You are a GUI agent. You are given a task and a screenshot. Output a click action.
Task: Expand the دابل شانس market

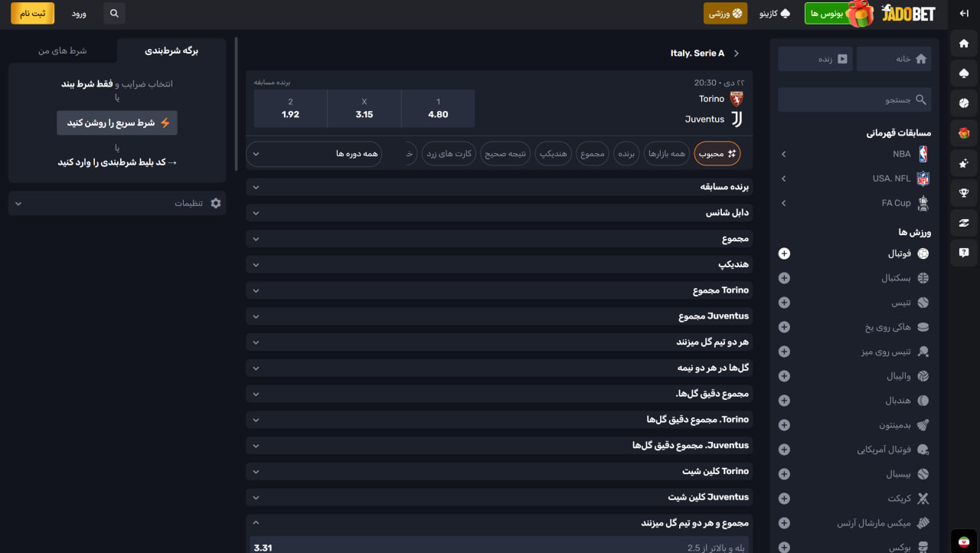[499, 213]
